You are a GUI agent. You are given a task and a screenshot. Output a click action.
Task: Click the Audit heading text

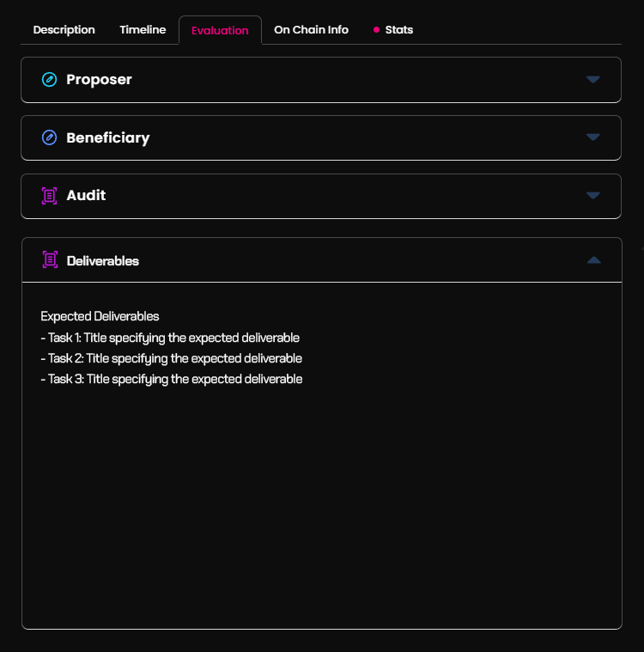tap(86, 196)
